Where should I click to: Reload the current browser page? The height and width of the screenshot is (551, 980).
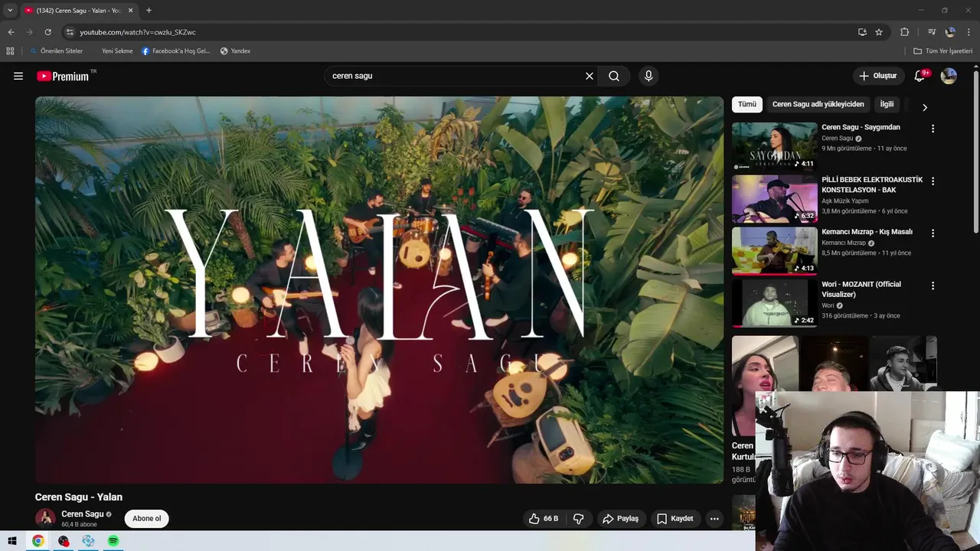[47, 32]
